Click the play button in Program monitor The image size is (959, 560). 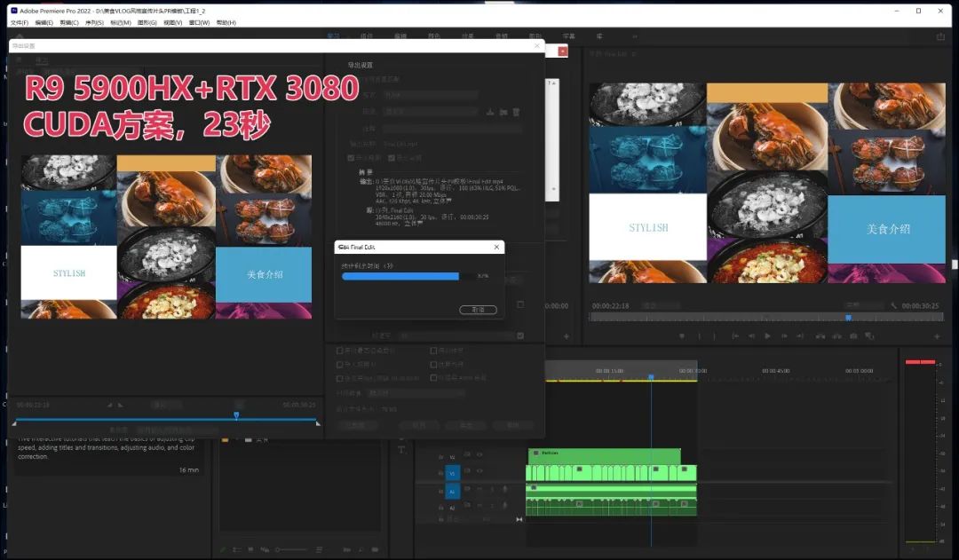pyautogui.click(x=767, y=336)
